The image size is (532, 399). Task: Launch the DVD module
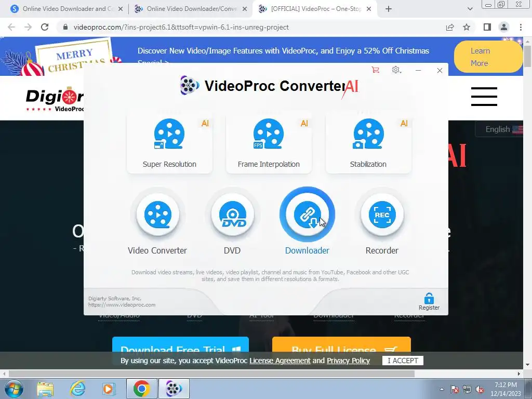coord(232,215)
